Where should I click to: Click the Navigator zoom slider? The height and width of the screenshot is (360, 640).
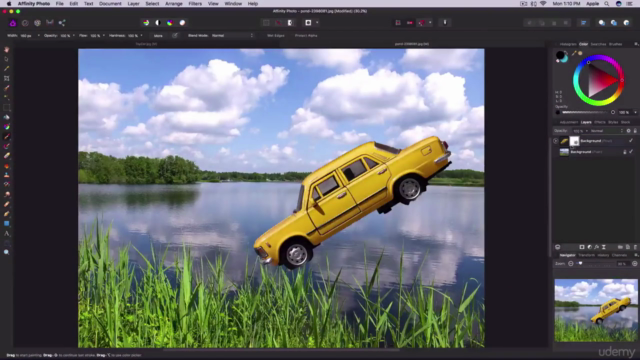click(595, 264)
